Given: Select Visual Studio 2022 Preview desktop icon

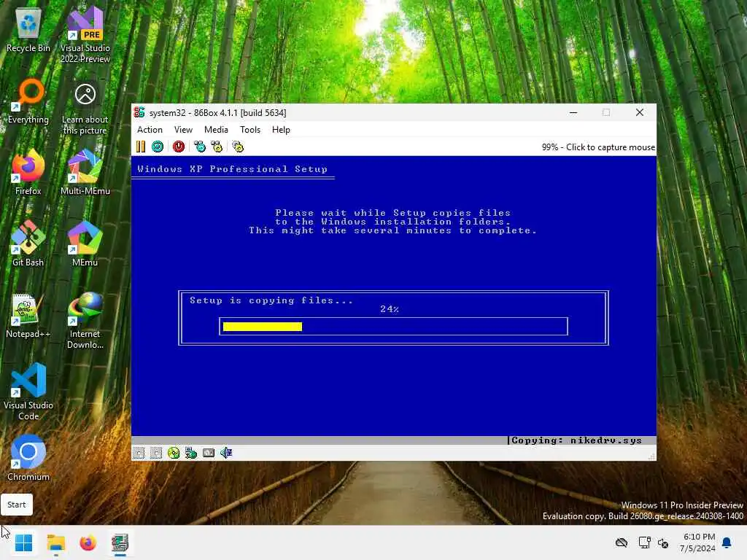Looking at the screenshot, I should click(x=85, y=35).
